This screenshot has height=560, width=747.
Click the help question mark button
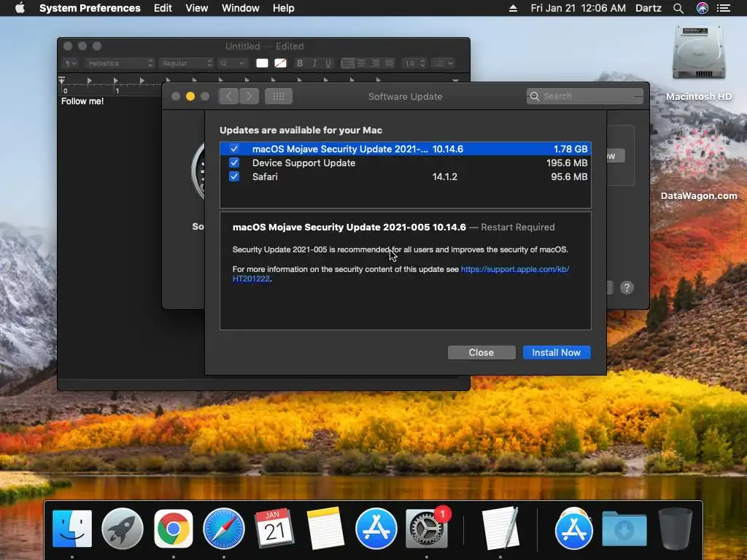click(627, 287)
